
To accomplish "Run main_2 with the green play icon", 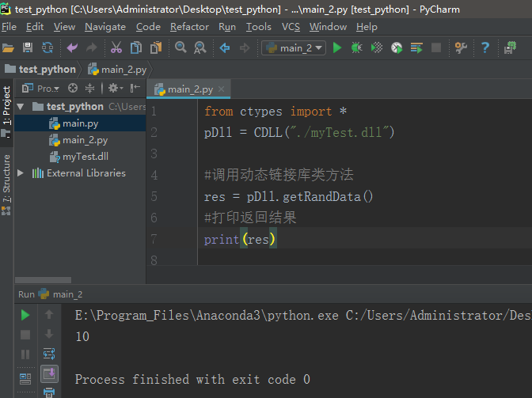I will (337, 47).
